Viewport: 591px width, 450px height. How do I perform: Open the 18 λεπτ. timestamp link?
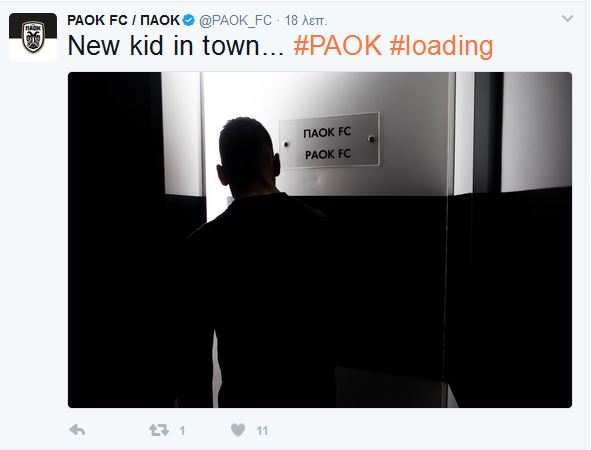(306, 20)
